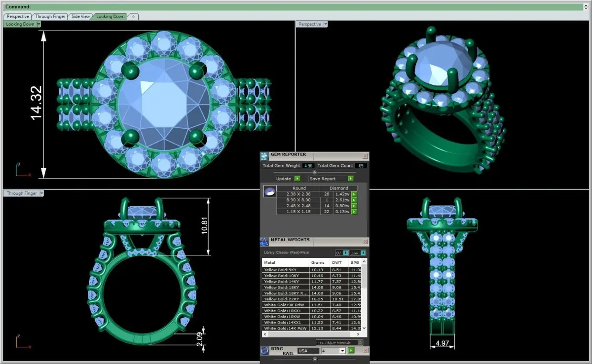Open the Through Finger viewport dropdown arrow

[x=41, y=193]
